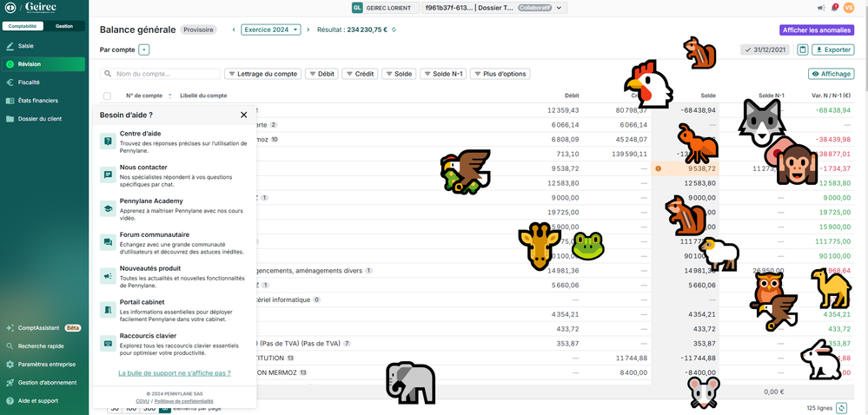Click the Raccourcis clavier keyboard icon
This screenshot has width=868, height=415.
pyautogui.click(x=108, y=343)
